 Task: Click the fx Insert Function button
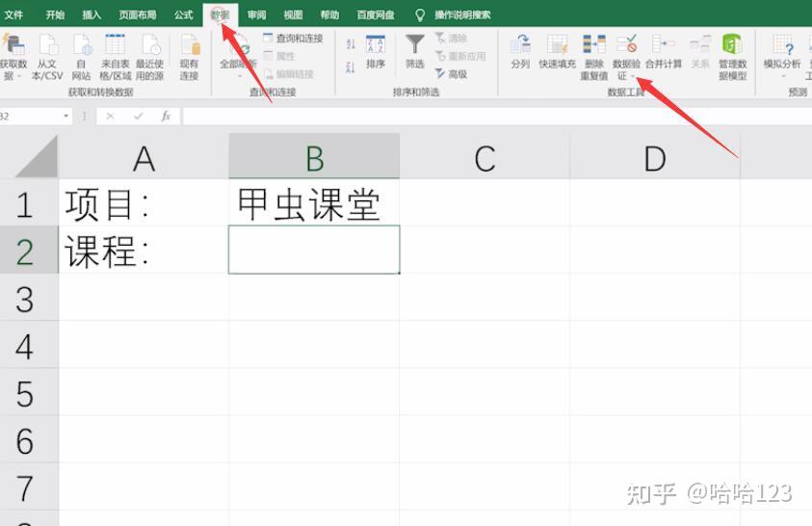tap(166, 116)
